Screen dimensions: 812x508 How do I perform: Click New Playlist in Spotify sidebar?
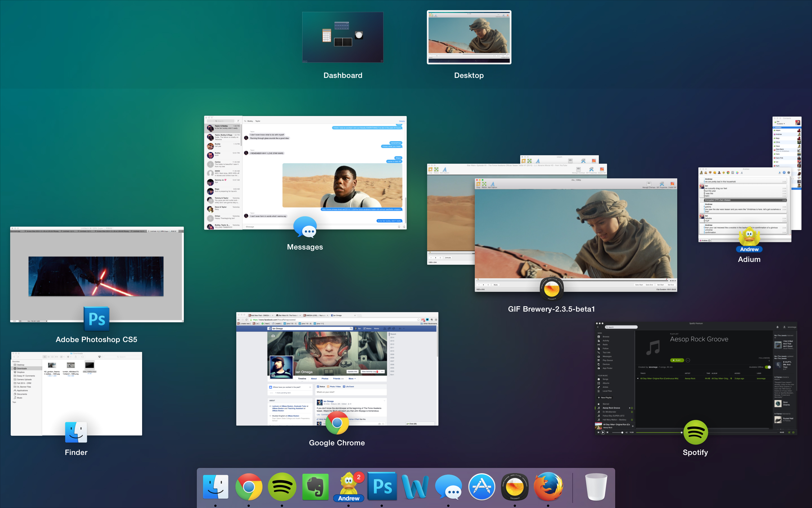coord(605,397)
